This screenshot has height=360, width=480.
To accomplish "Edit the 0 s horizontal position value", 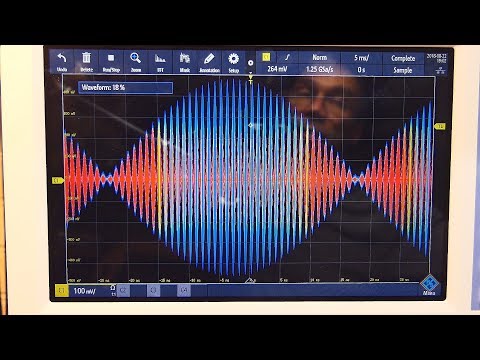I will tap(361, 70).
